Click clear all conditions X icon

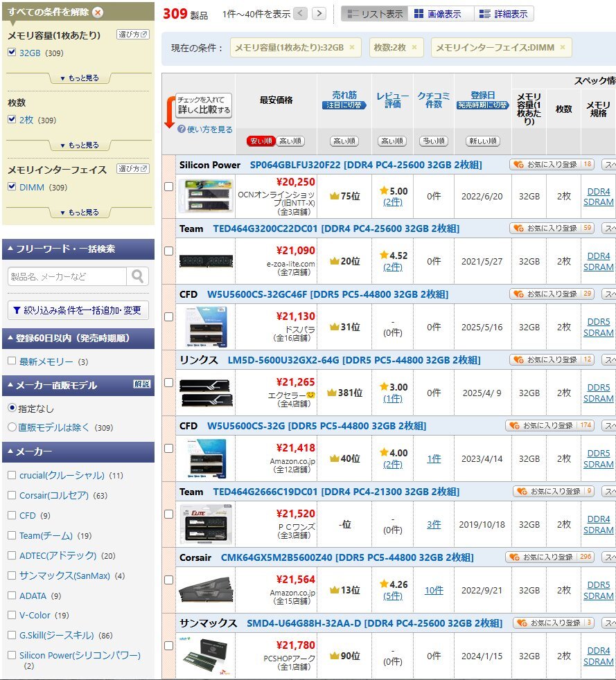(98, 12)
